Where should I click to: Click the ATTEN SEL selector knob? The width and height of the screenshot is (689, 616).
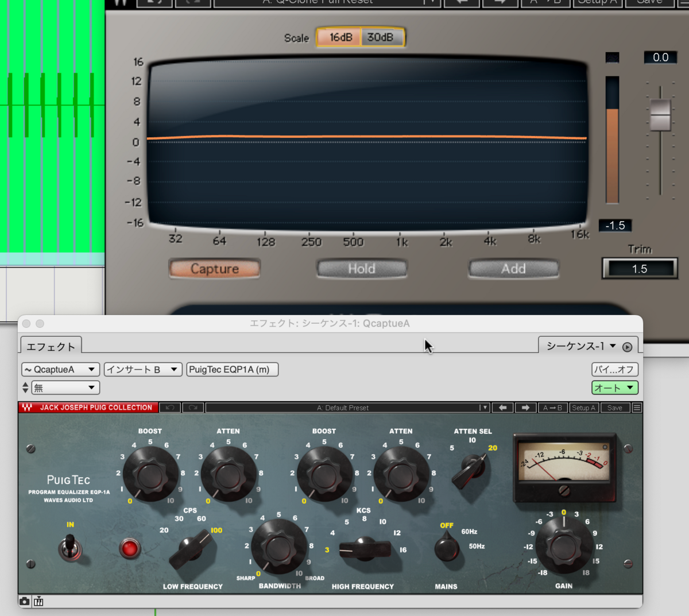click(472, 470)
